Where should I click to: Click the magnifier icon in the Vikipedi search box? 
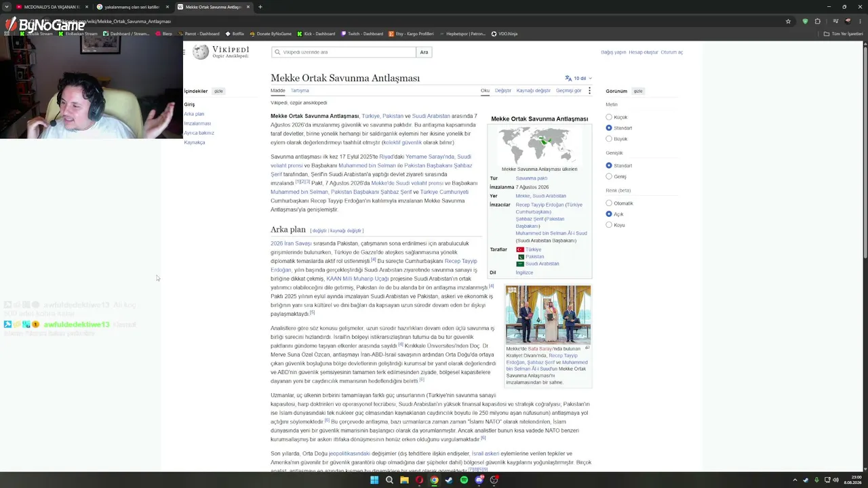277,52
